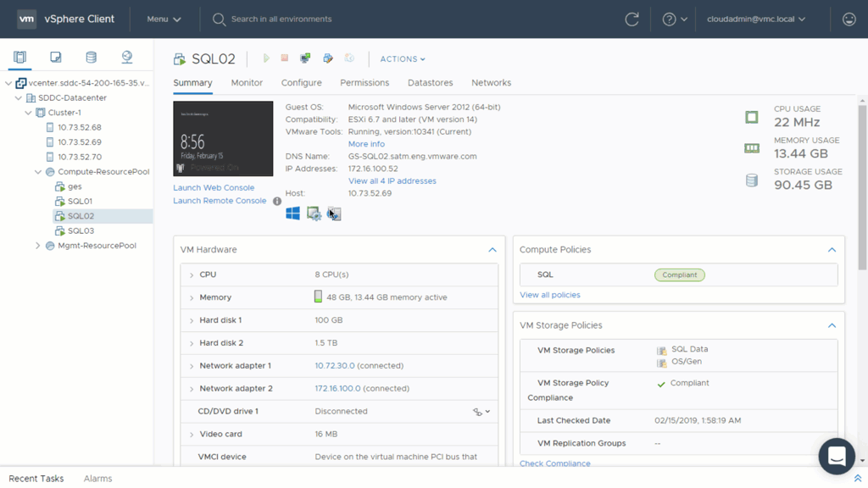
Task: Open the Alarms tab
Action: pyautogui.click(x=97, y=479)
